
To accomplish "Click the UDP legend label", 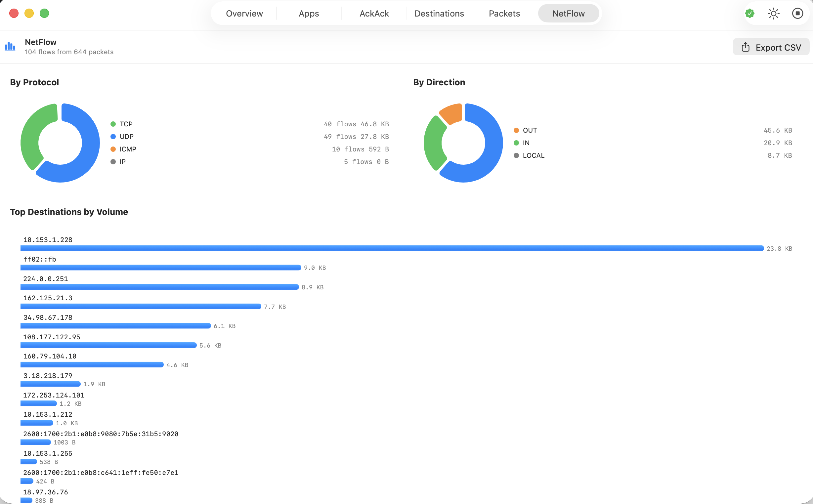I will pyautogui.click(x=126, y=137).
